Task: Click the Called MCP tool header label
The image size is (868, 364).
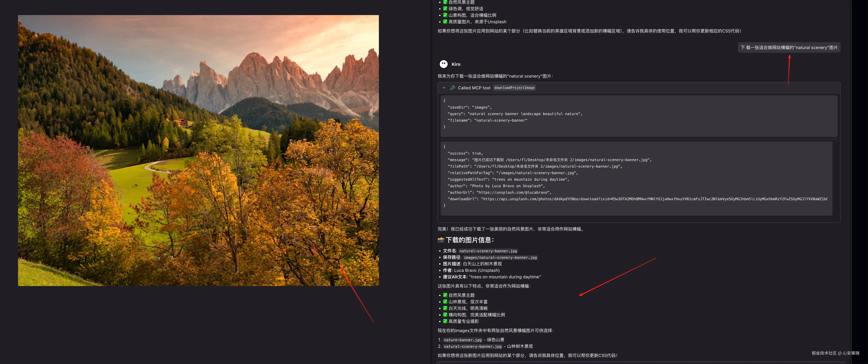Action: 474,88
